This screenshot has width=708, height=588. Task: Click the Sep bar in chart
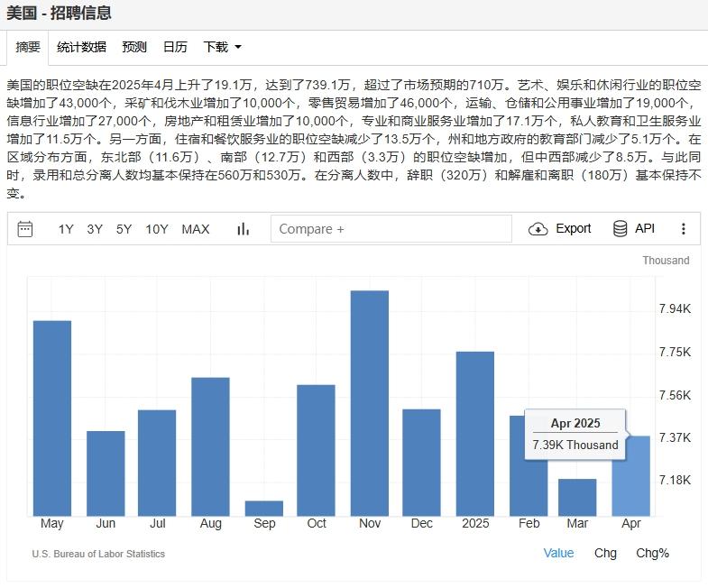pos(264,508)
